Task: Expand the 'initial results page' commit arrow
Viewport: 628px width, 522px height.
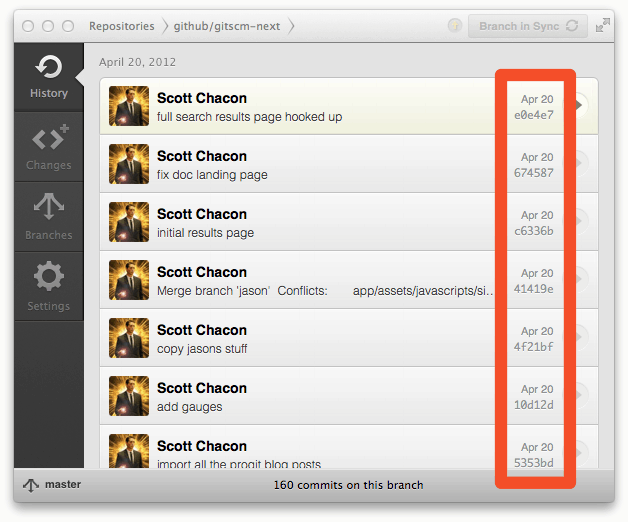Action: pyautogui.click(x=578, y=221)
